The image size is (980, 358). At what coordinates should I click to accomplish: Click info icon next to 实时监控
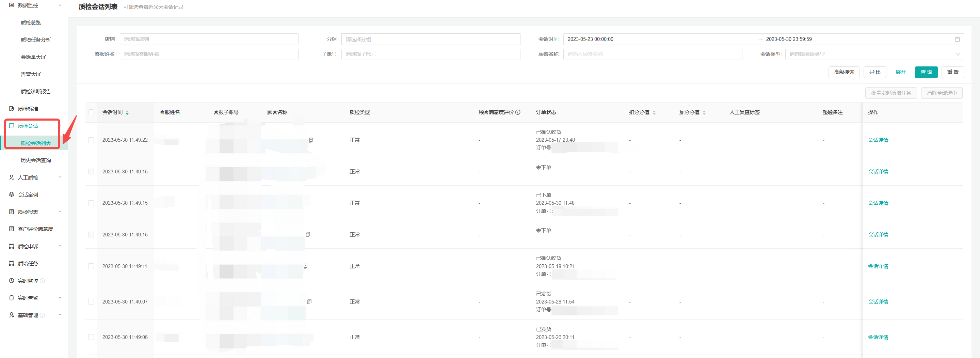point(42,281)
